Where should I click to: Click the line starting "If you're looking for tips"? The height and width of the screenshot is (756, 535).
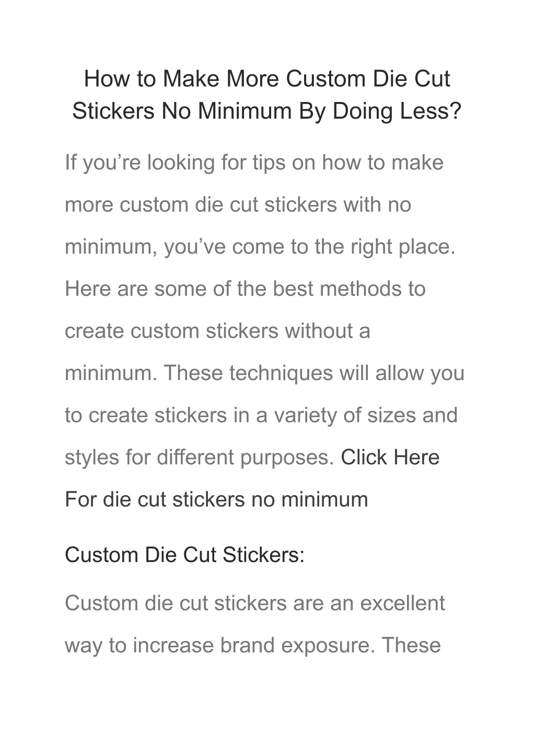point(254,163)
